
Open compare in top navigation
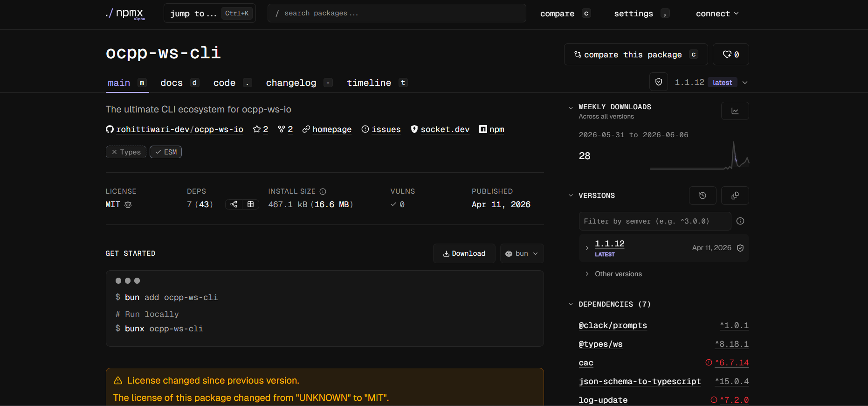(x=565, y=14)
